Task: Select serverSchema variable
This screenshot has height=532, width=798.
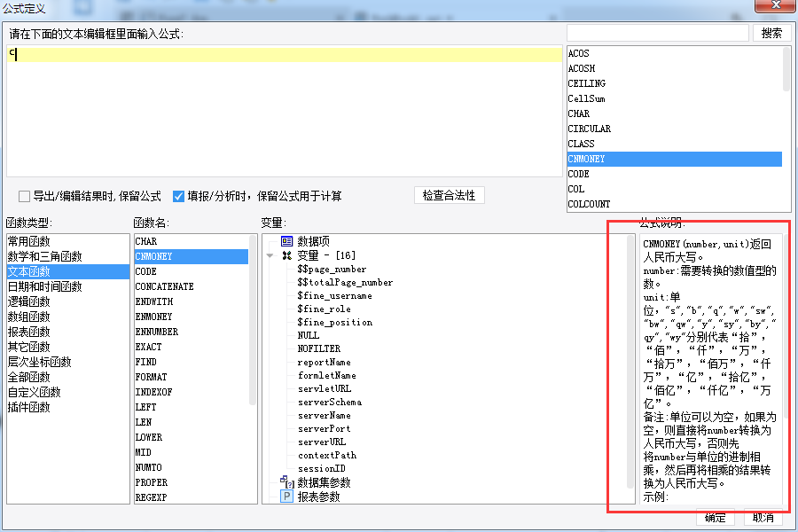Action: pos(330,402)
